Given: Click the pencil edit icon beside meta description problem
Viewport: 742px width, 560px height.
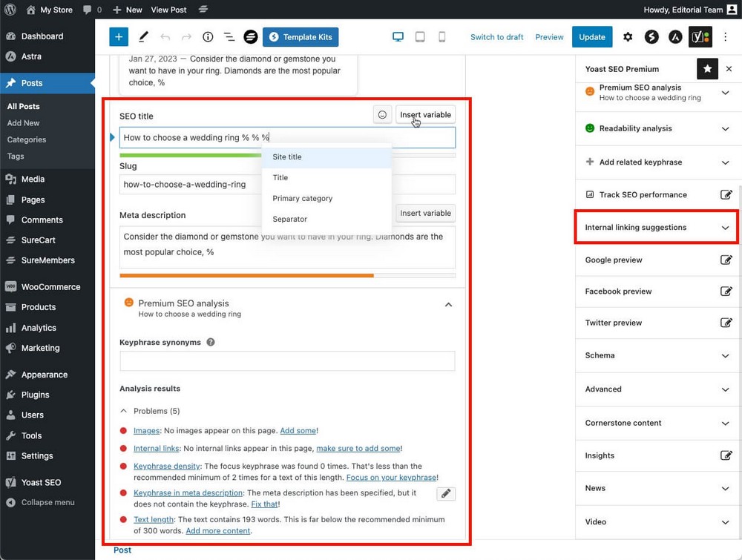Looking at the screenshot, I should pyautogui.click(x=446, y=494).
